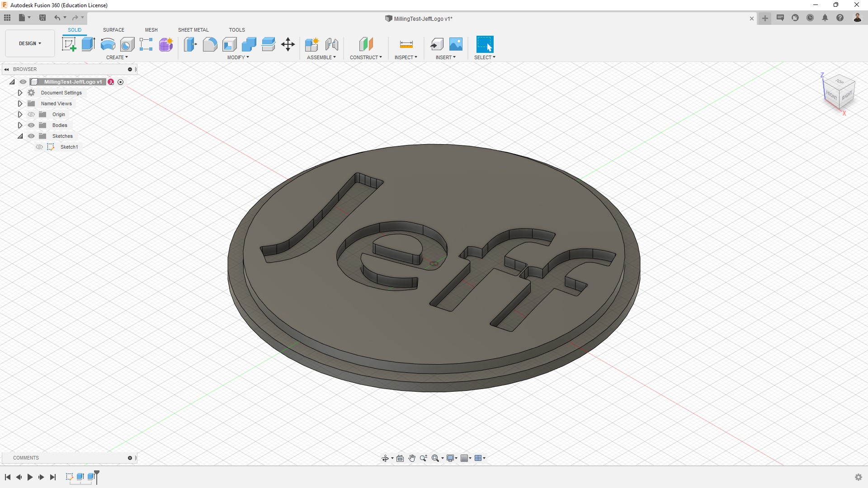Open the Insert Canvas image tool
This screenshot has height=488, width=868.
pyautogui.click(x=456, y=44)
